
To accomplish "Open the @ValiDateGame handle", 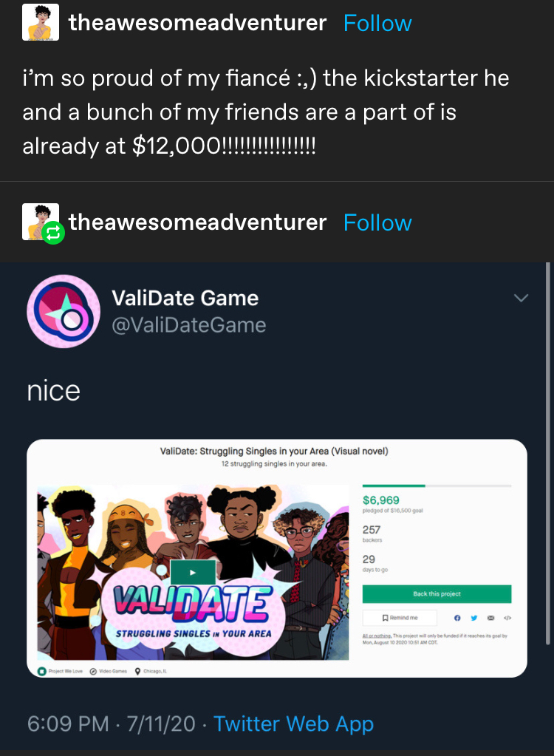I will (x=189, y=325).
